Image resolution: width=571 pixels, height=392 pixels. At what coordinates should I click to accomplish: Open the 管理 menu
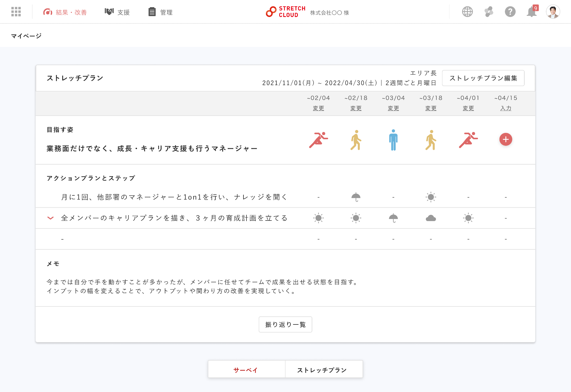point(160,12)
